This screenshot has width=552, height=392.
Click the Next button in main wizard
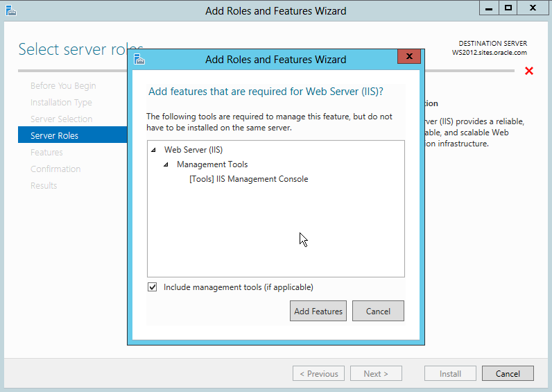click(376, 373)
